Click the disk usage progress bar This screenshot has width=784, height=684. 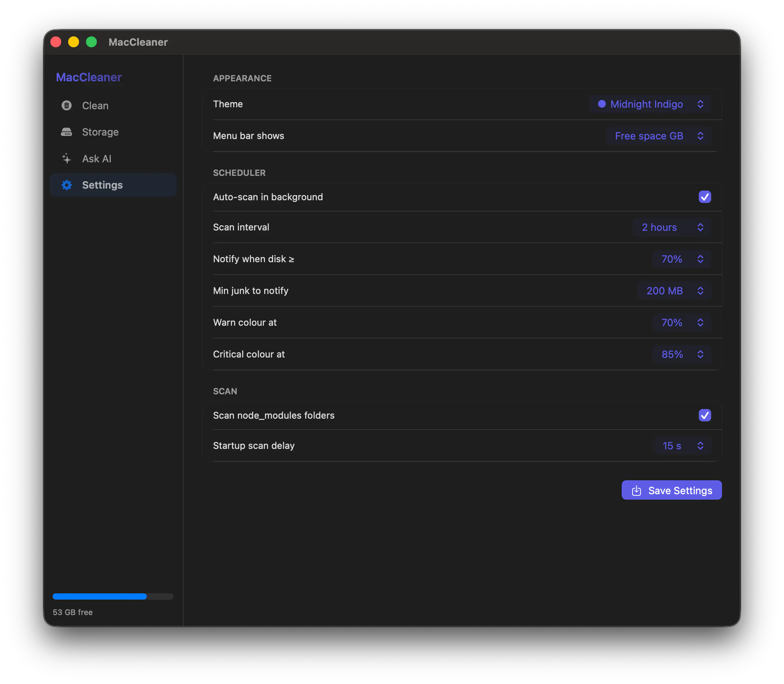(x=113, y=596)
